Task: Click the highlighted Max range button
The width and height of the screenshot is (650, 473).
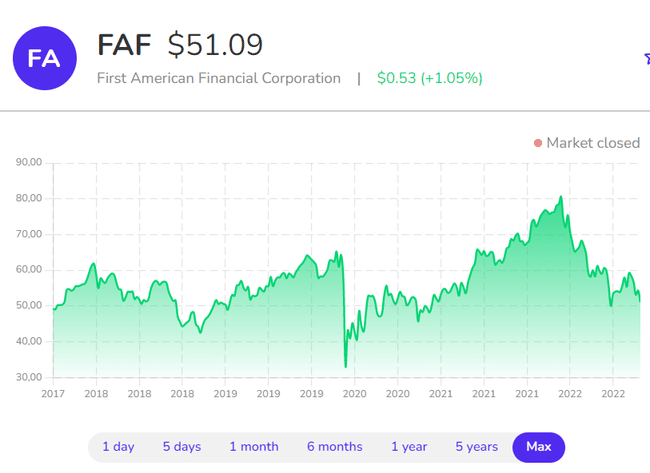Action: (x=538, y=447)
